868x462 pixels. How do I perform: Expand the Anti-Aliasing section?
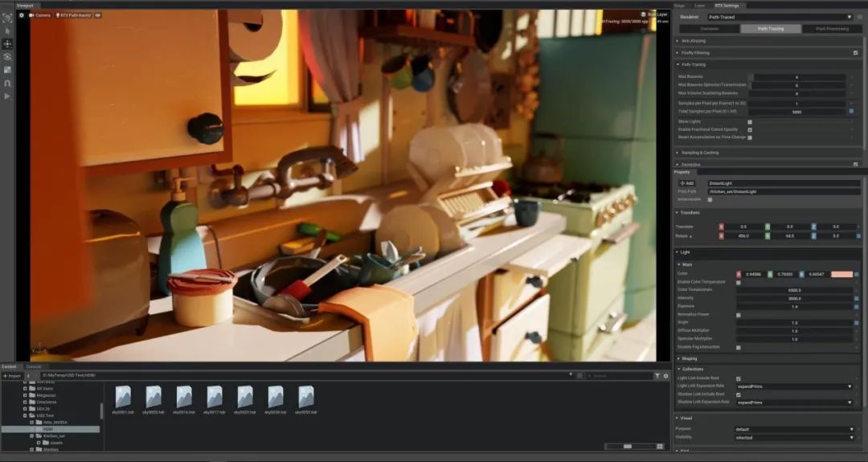[x=694, y=40]
